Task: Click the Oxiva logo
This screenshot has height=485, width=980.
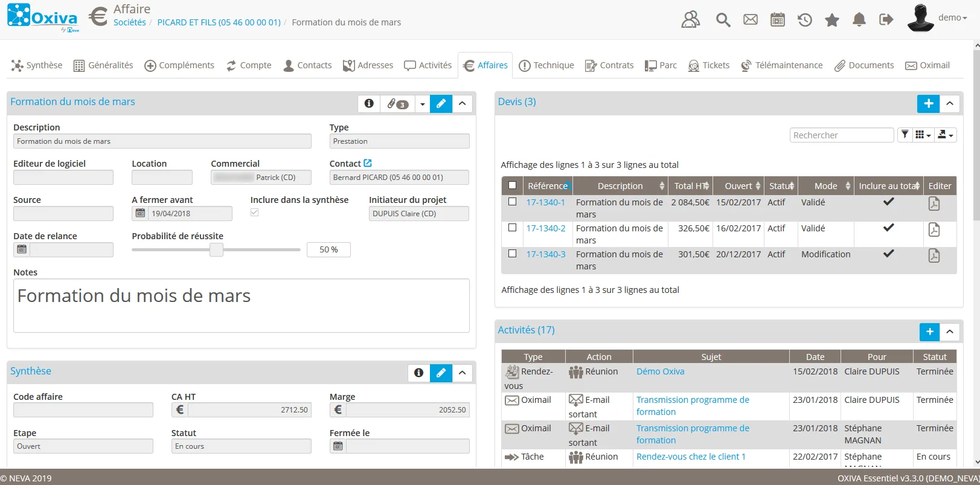Action: (42, 17)
